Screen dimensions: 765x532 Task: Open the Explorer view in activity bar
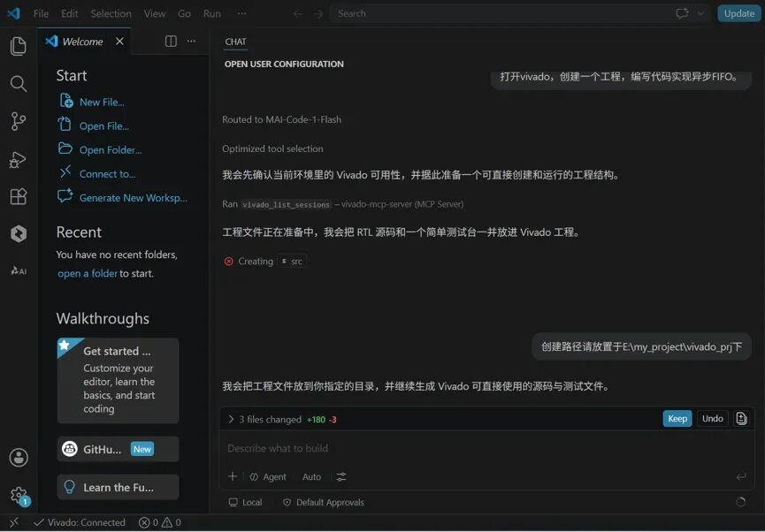18,46
